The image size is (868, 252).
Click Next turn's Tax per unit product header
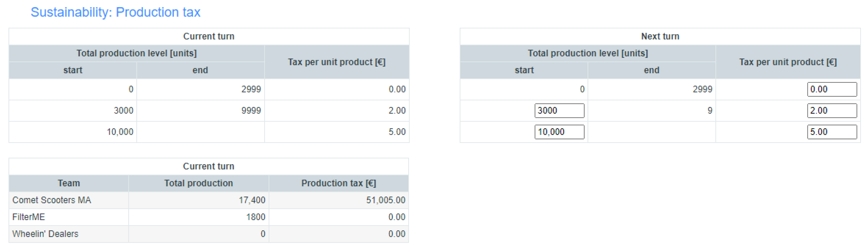pyautogui.click(x=787, y=62)
